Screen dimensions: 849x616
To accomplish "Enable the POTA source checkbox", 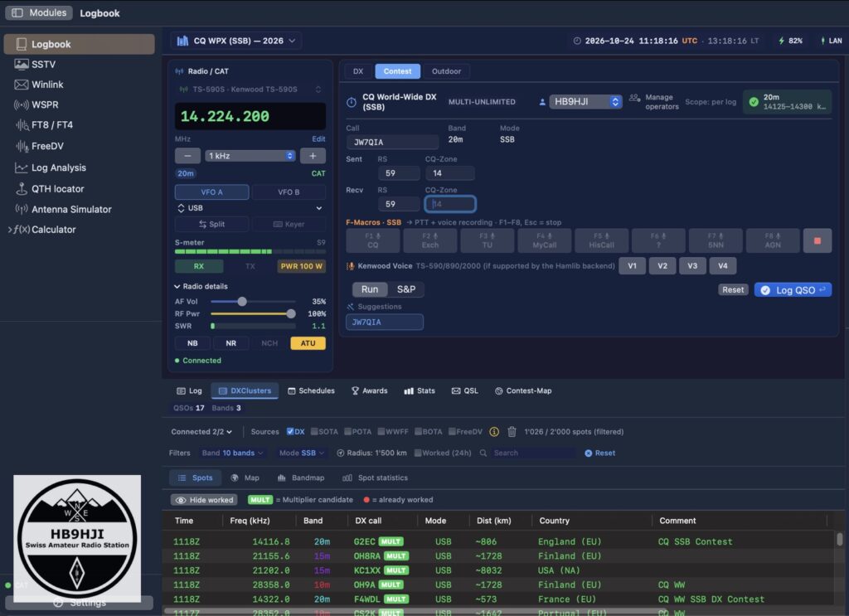I will coord(347,432).
